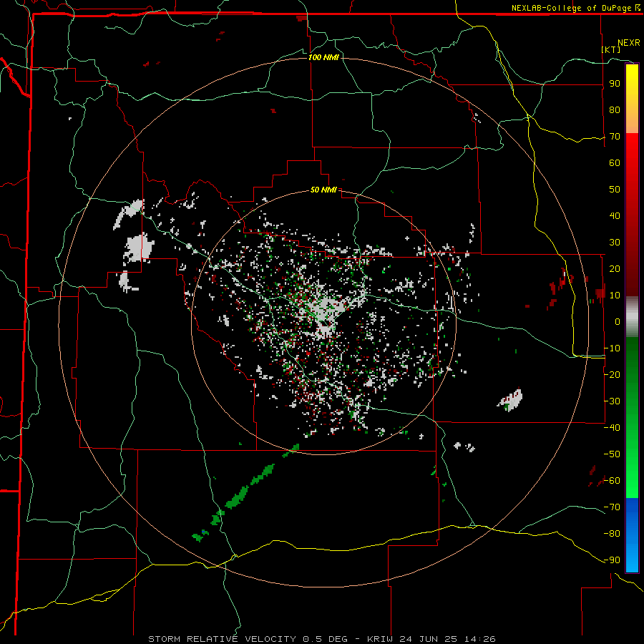The width and height of the screenshot is (644, 644).
Task: Click the "NEXR" label above the color scale
Action: click(629, 43)
